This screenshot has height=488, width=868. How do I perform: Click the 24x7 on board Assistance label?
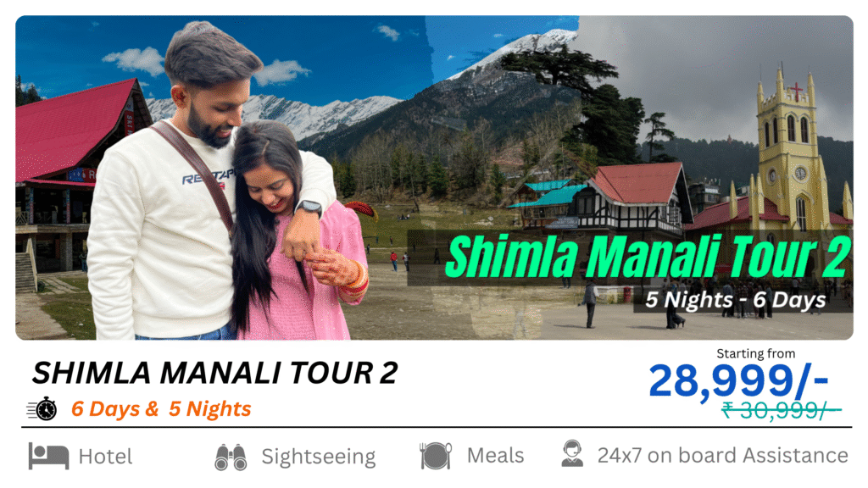pyautogui.click(x=722, y=455)
